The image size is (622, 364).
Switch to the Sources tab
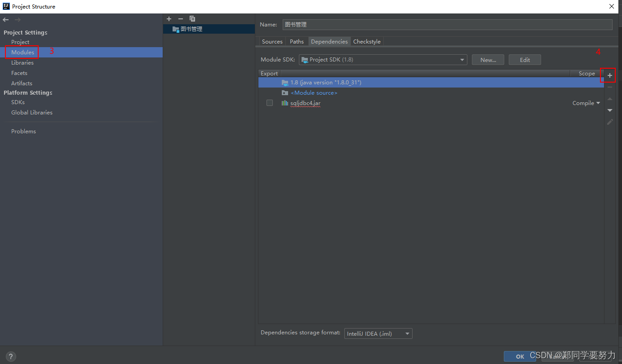pyautogui.click(x=272, y=42)
